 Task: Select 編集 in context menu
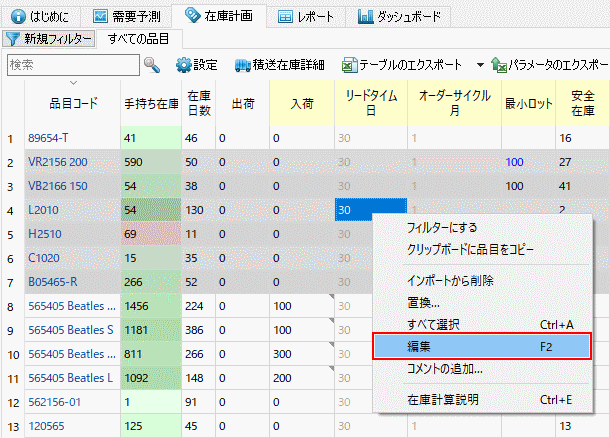pos(481,346)
